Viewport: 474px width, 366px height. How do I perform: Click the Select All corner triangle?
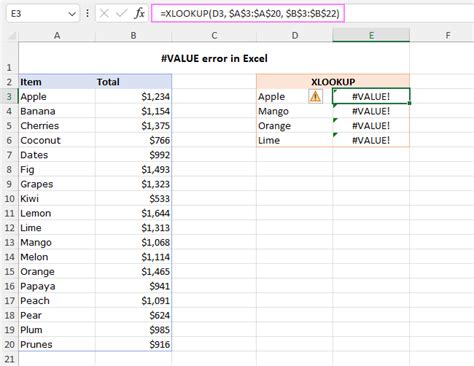tap(12, 35)
